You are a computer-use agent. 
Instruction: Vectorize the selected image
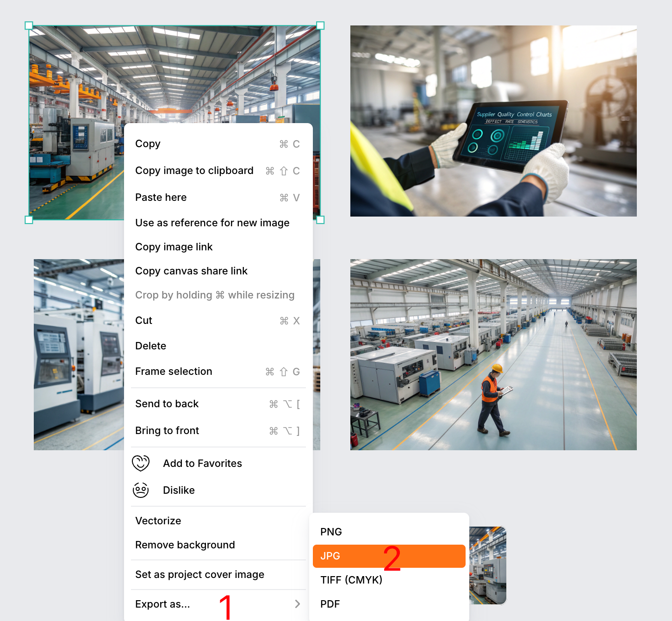pos(158,521)
